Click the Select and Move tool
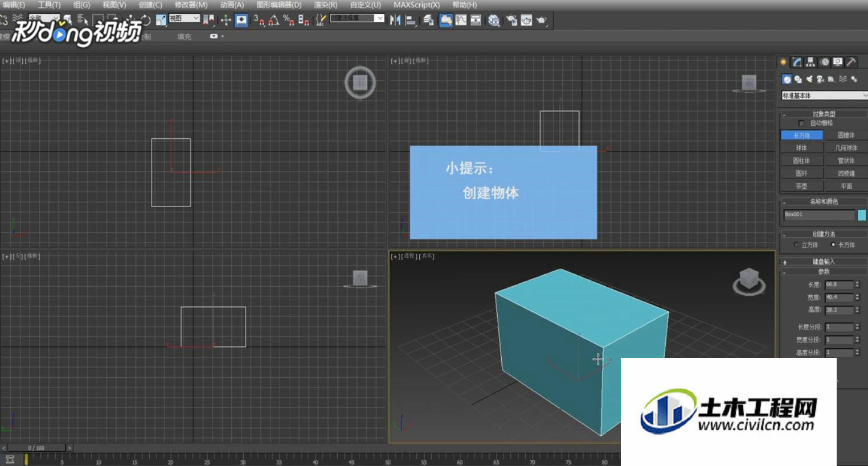Screen dimensions: 868x466 point(130,19)
